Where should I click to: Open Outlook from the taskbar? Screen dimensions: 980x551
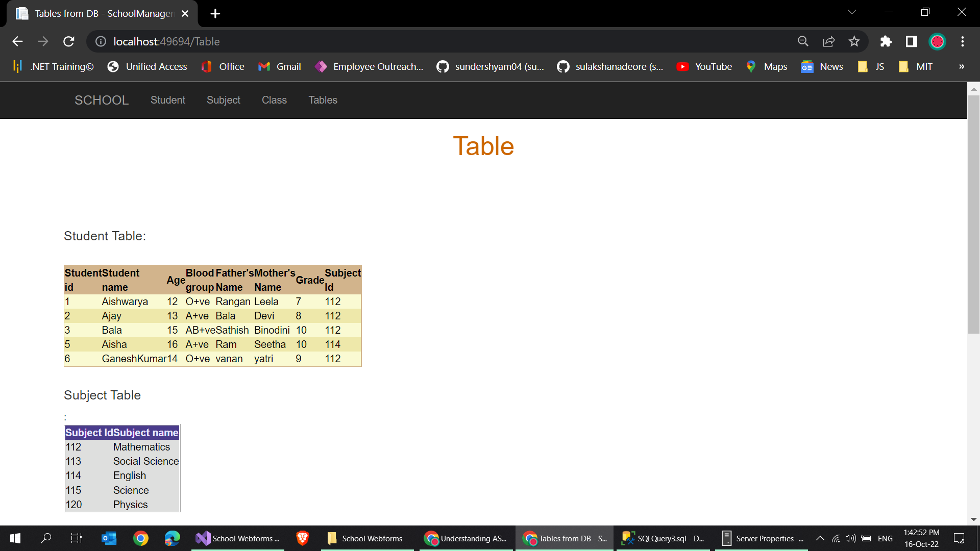(x=109, y=538)
